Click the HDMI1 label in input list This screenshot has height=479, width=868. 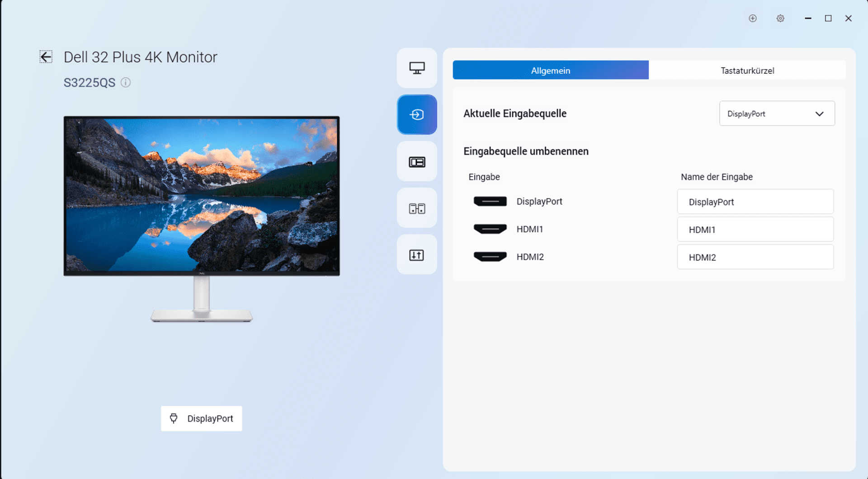(530, 229)
